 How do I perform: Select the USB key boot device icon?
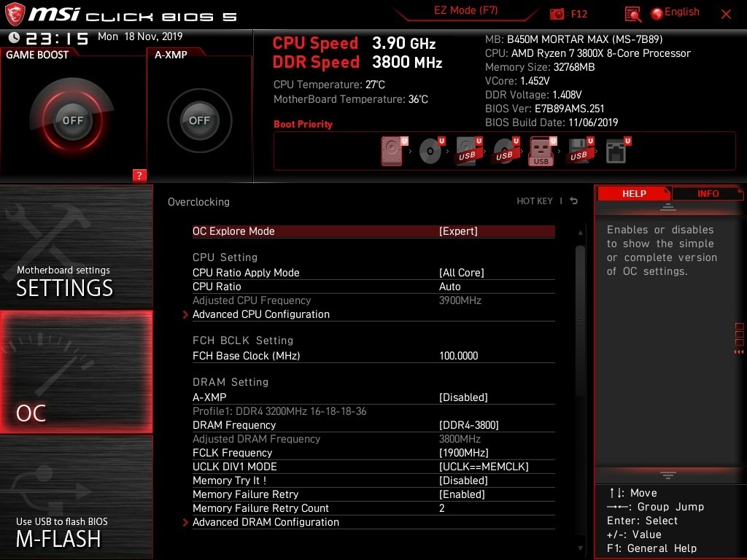(x=543, y=151)
